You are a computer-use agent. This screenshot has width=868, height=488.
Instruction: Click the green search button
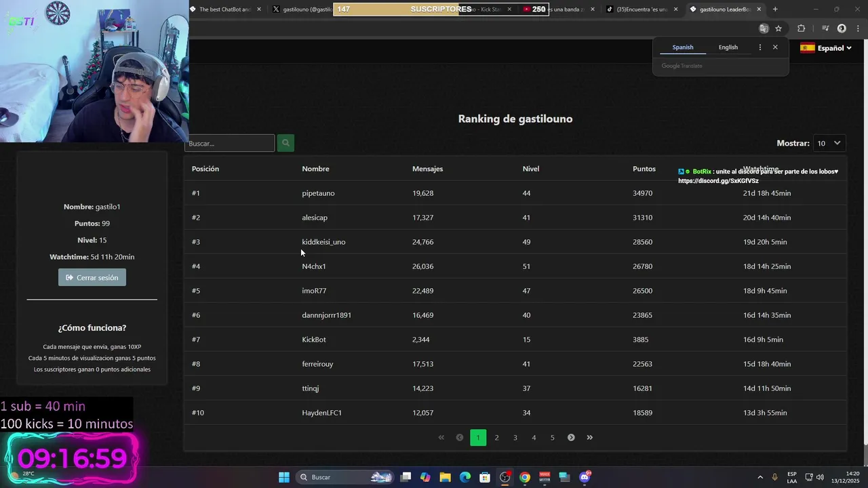[x=285, y=143]
